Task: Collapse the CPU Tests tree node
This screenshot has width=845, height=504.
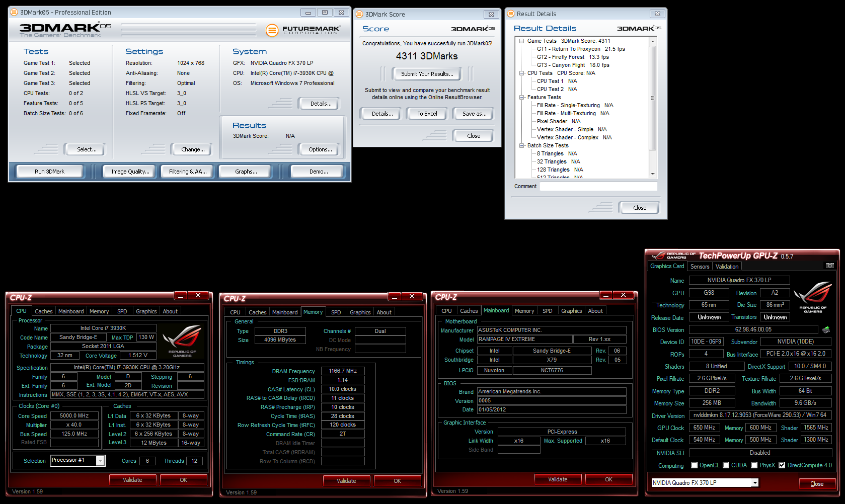Action: [x=522, y=73]
